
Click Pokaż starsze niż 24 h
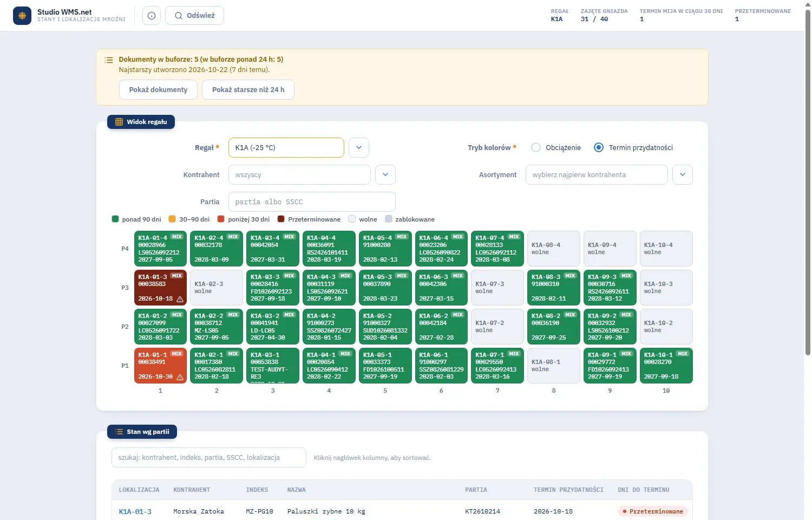click(248, 90)
